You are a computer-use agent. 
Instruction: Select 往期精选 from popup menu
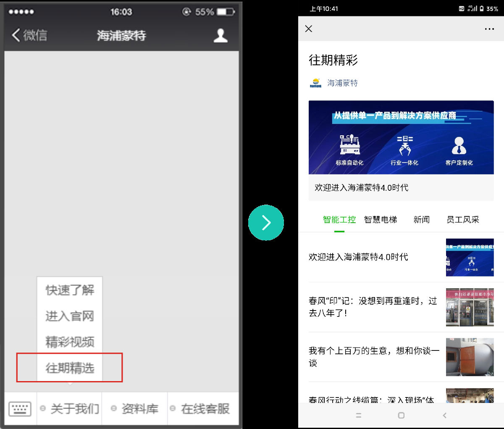[x=70, y=368]
